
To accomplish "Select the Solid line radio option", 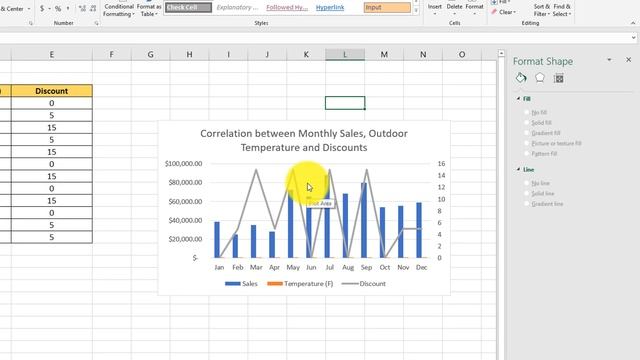I will [527, 193].
